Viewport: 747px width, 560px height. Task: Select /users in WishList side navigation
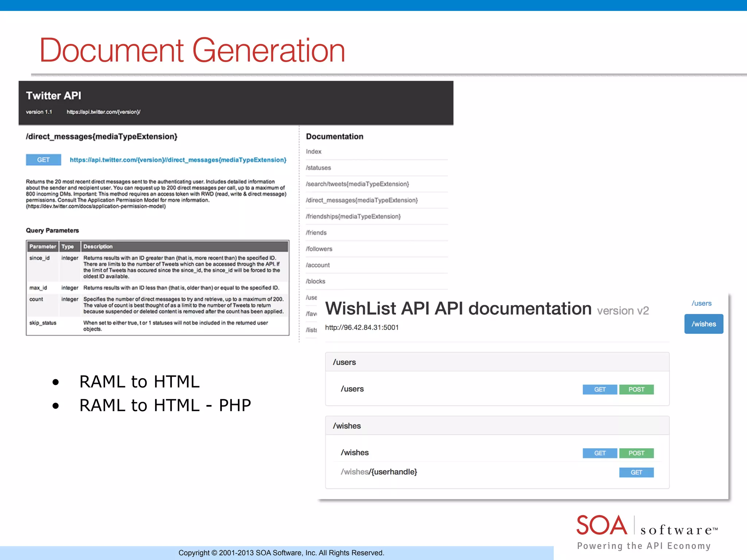pos(701,303)
